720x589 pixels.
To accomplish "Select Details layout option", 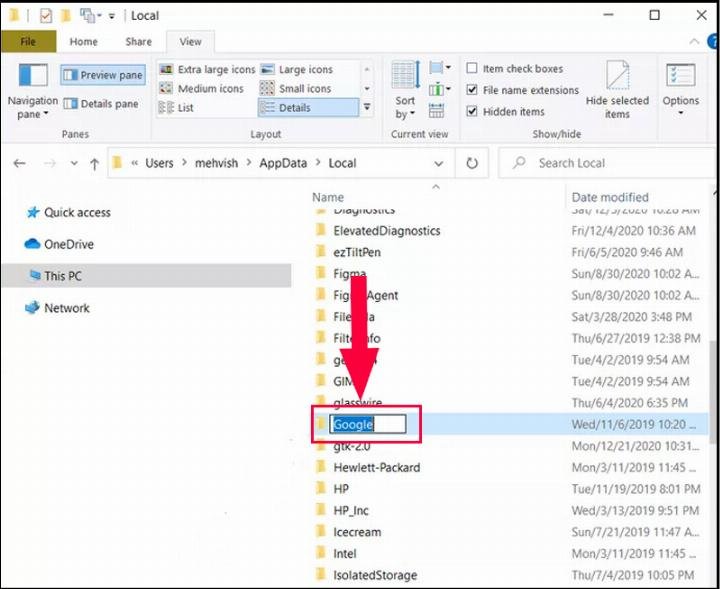I will [x=308, y=107].
